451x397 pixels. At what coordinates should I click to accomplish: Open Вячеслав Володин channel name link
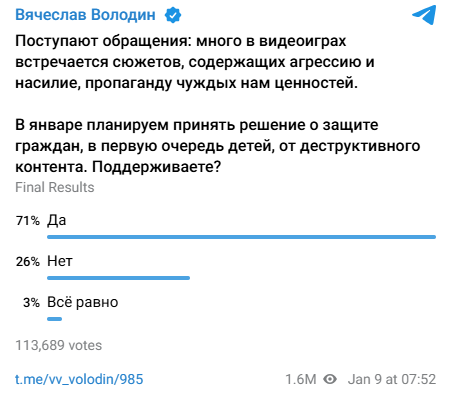click(x=85, y=15)
